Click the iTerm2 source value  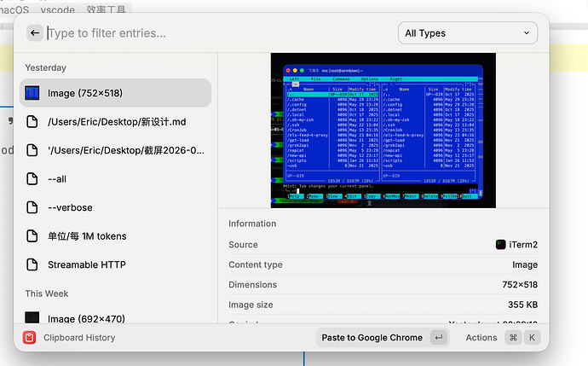(522, 244)
